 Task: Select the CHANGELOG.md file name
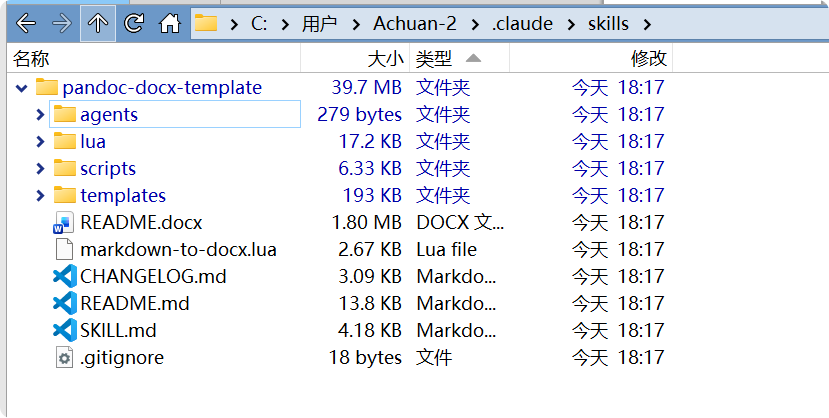click(x=153, y=276)
